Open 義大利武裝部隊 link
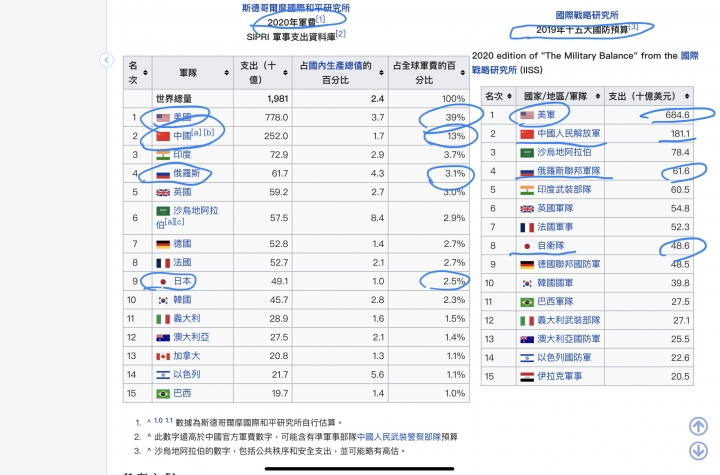 pos(568,320)
